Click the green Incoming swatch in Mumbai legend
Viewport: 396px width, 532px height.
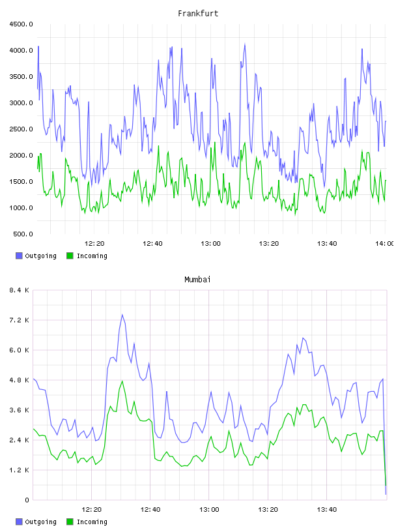(x=70, y=522)
